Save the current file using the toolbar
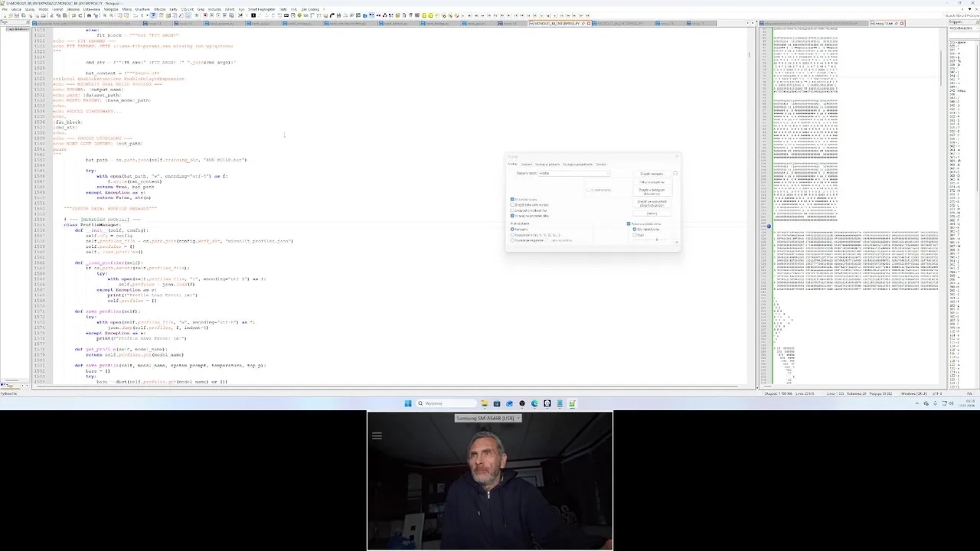The width and height of the screenshot is (980, 551). [17, 15]
